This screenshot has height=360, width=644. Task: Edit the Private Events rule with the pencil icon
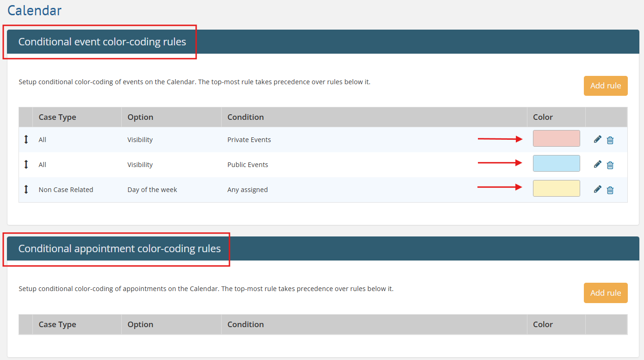tap(598, 139)
